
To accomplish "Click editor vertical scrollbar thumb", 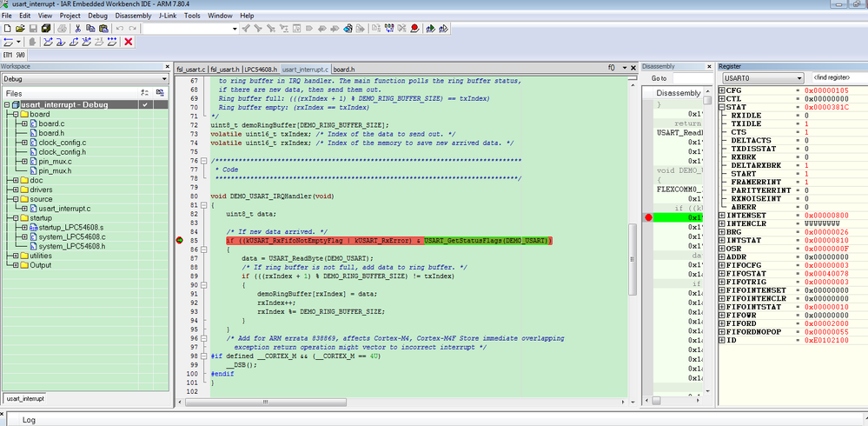I will (633, 259).
